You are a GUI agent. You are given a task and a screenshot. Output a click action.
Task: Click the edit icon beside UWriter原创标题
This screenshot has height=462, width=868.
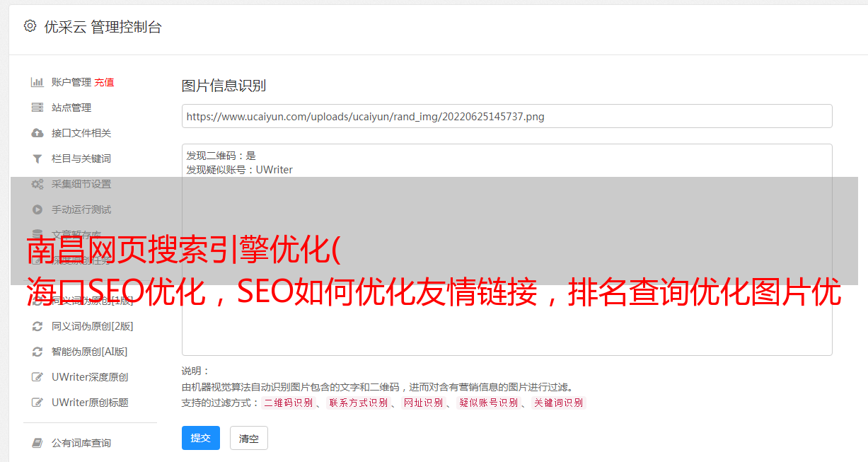(37, 403)
